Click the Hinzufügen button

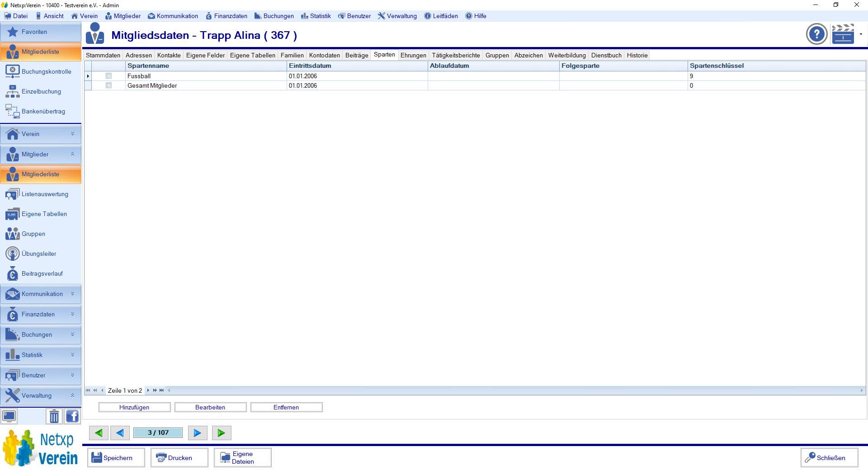coord(134,407)
